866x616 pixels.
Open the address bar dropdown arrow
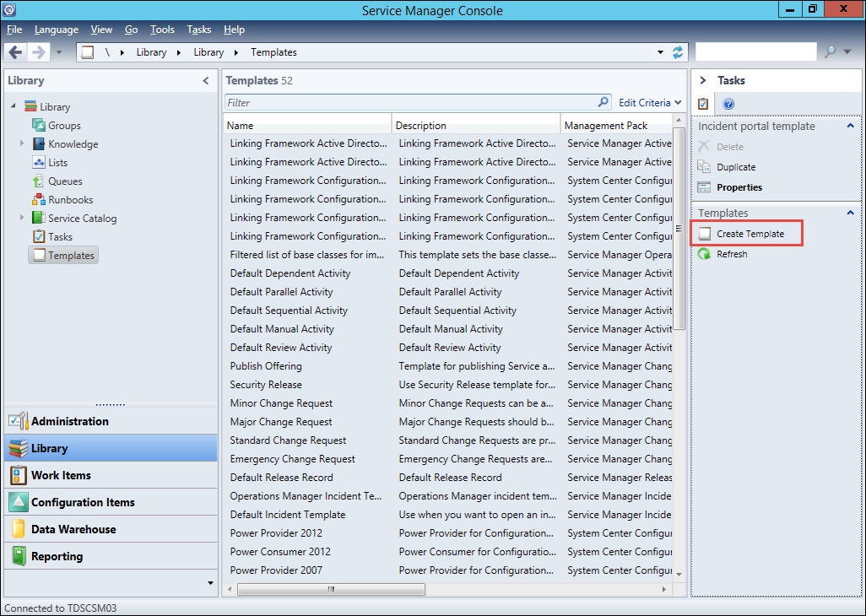660,52
